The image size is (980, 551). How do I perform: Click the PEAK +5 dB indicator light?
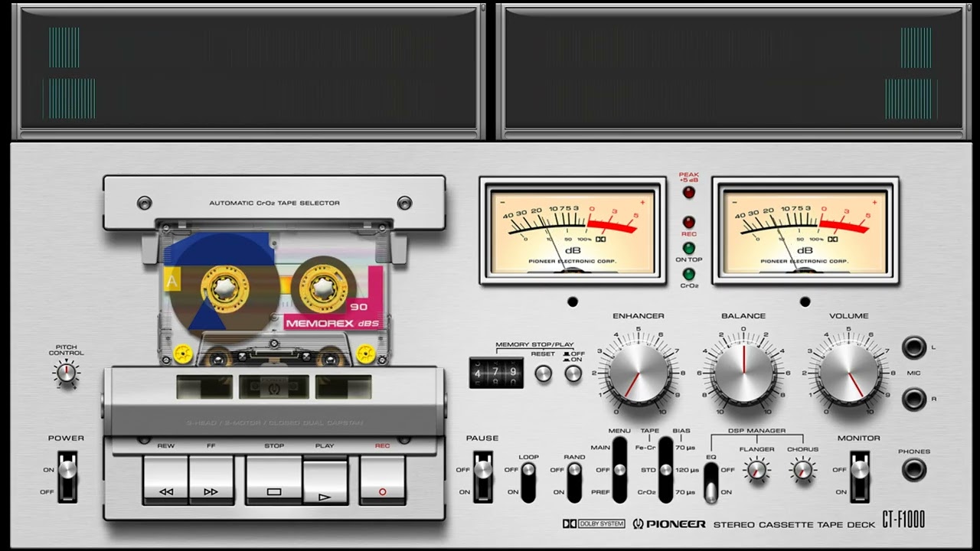coord(689,192)
